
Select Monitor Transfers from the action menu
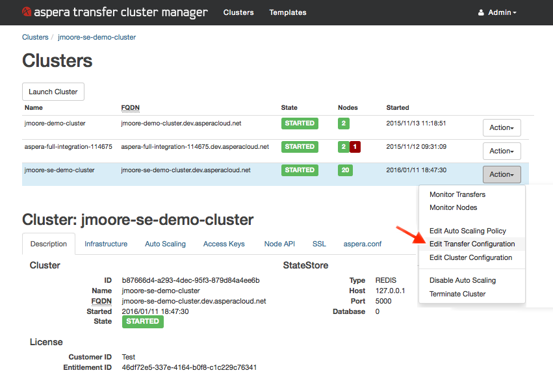click(457, 194)
